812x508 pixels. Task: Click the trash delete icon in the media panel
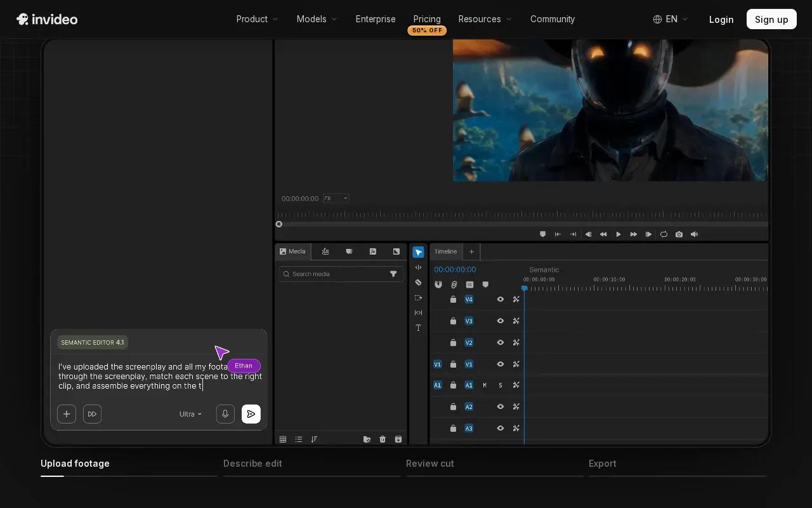pyautogui.click(x=383, y=439)
